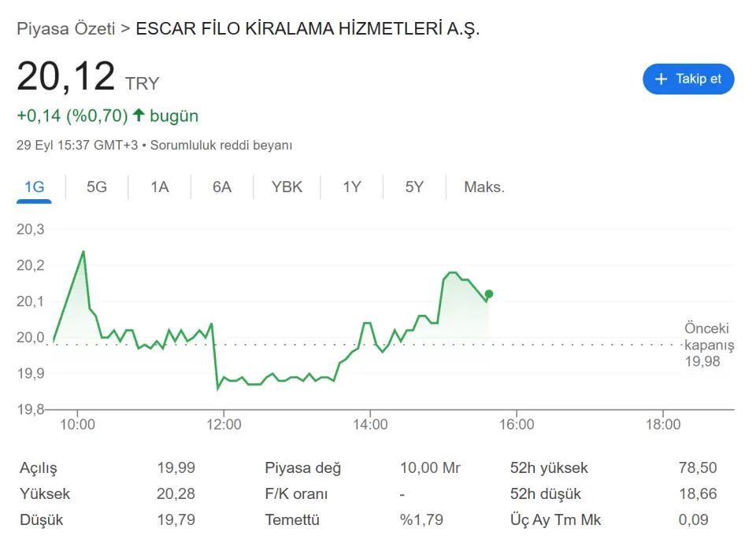Screen dimensions: 756x543
Task: Click the Piyasa değ 10,00 Mr value
Action: click(x=430, y=467)
